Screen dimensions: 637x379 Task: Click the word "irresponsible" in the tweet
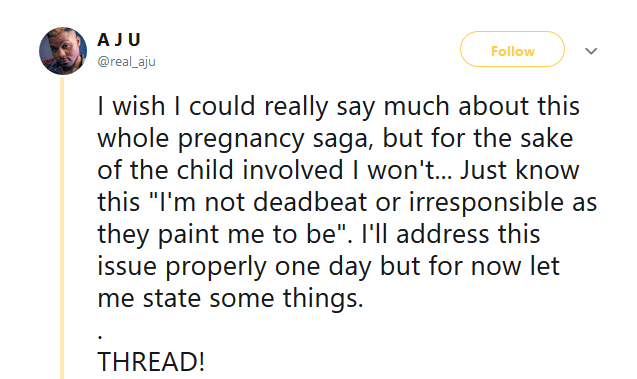[486, 203]
